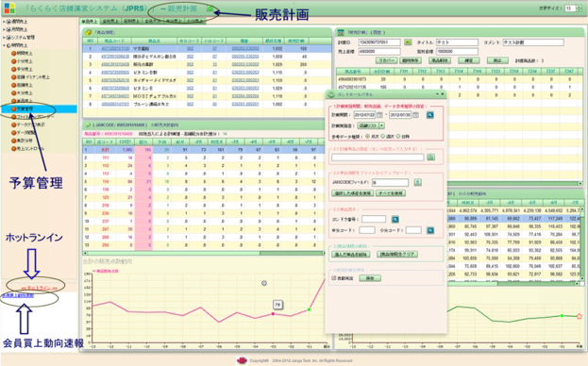
Task: Toggle the checkbox in the save-plan section
Action: tap(334, 278)
